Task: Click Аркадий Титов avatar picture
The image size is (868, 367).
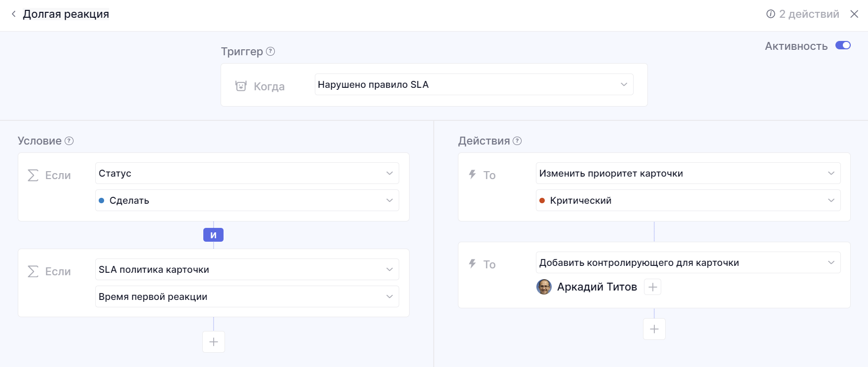Action: [x=544, y=287]
